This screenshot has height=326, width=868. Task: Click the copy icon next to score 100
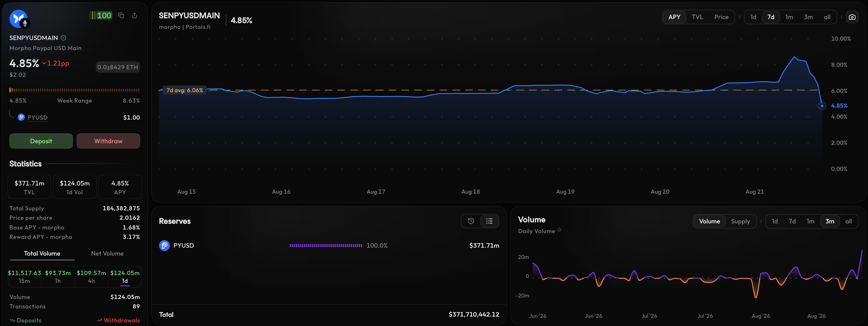[x=121, y=16]
